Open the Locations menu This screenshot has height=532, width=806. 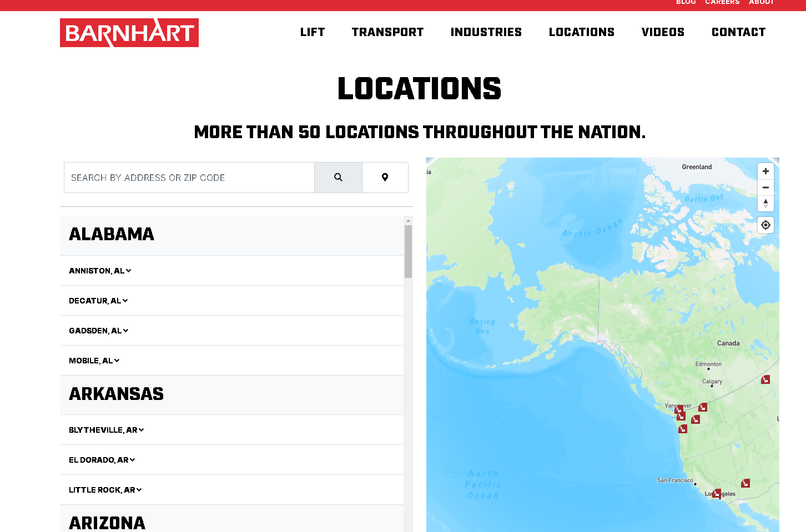click(x=582, y=32)
